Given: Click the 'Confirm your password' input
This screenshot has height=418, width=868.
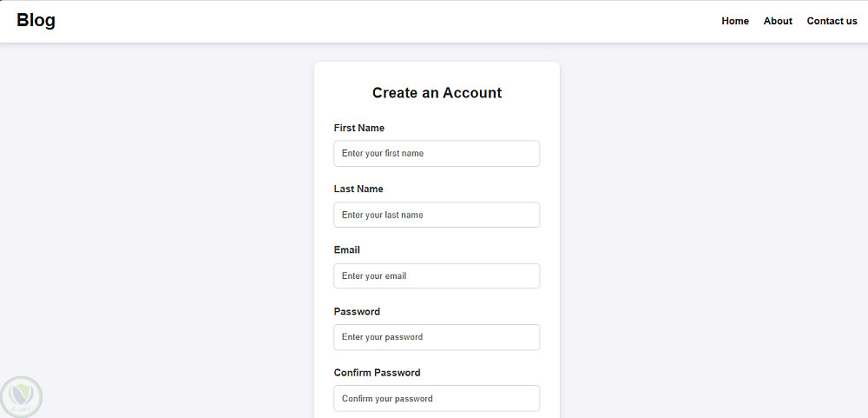Looking at the screenshot, I should click(x=437, y=398).
